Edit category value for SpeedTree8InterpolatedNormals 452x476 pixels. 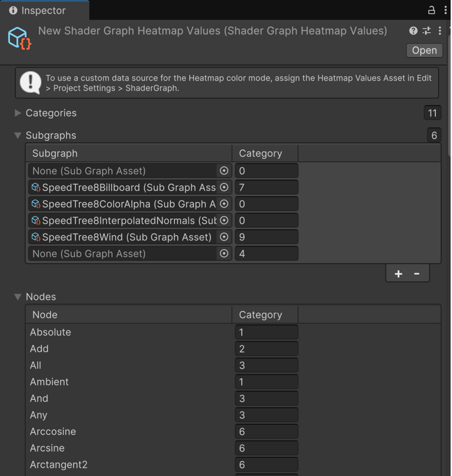point(266,220)
